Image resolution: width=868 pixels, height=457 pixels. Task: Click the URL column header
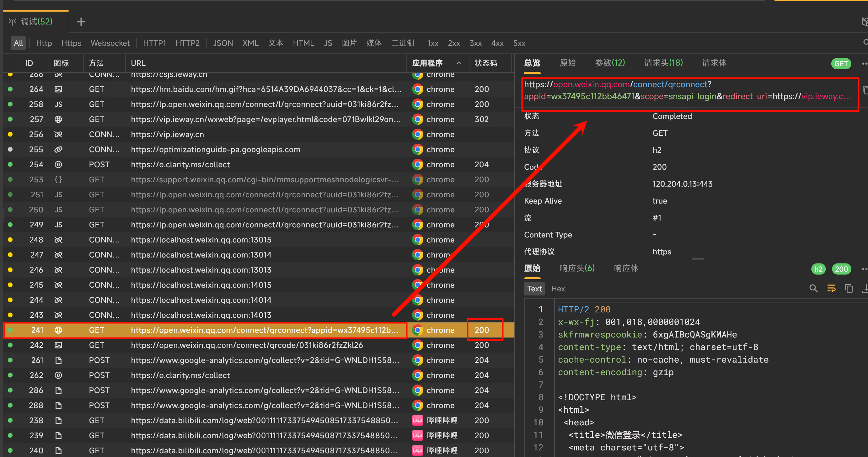pyautogui.click(x=138, y=63)
